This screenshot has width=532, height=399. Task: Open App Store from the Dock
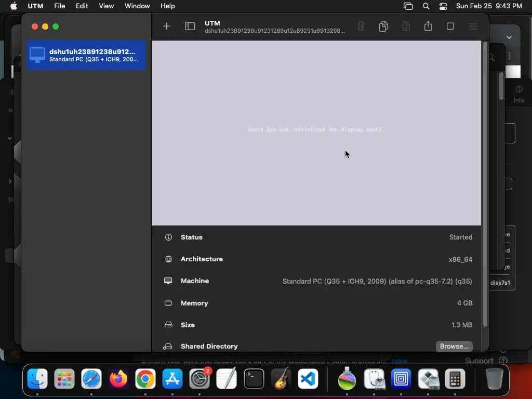[172, 379]
